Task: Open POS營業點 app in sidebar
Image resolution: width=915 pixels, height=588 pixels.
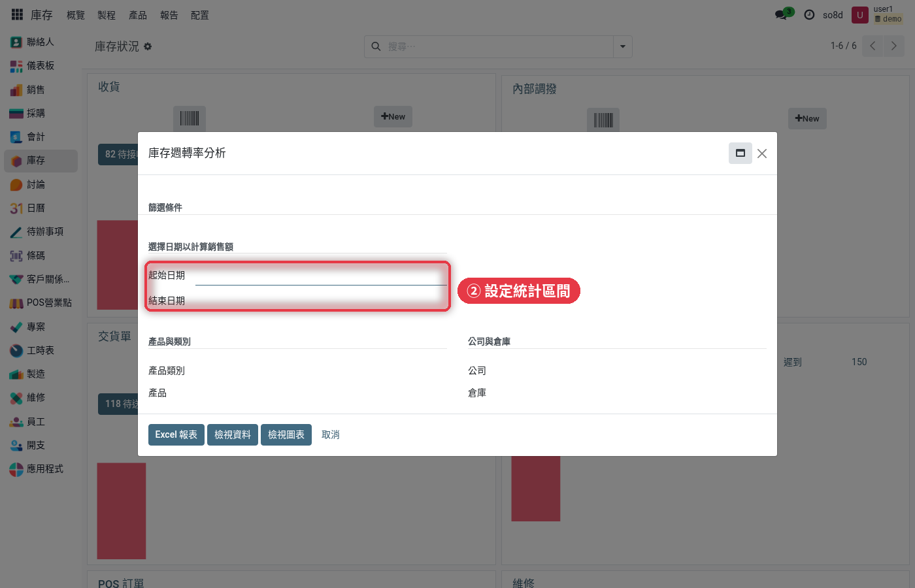Action: 41,303
